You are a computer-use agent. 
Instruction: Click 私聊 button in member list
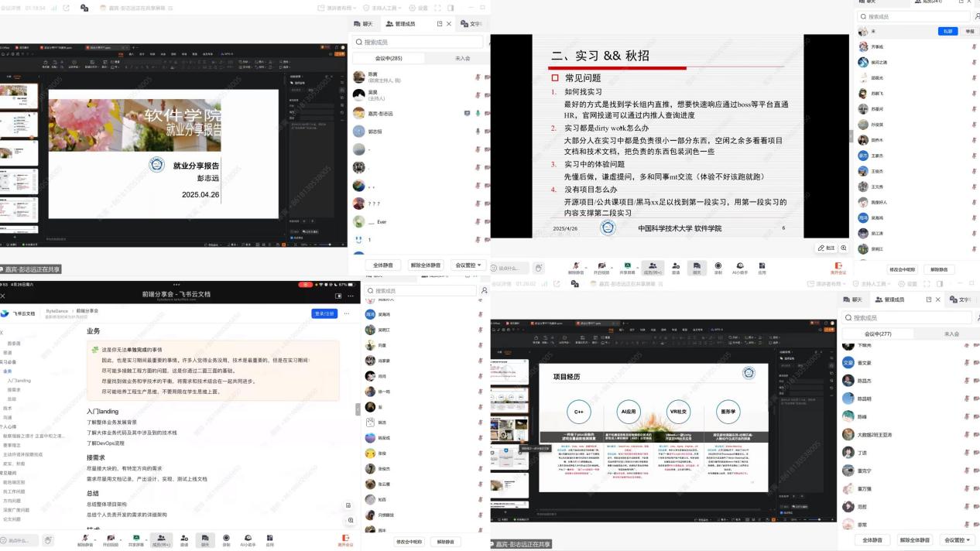[948, 31]
